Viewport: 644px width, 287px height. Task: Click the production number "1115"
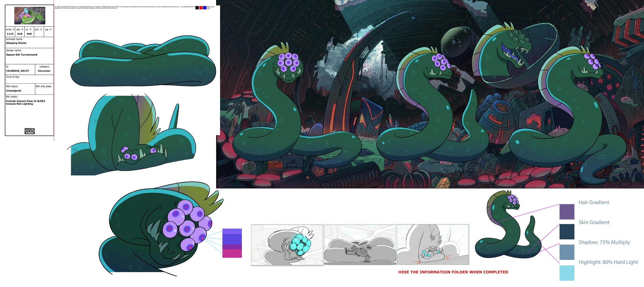[x=10, y=34]
